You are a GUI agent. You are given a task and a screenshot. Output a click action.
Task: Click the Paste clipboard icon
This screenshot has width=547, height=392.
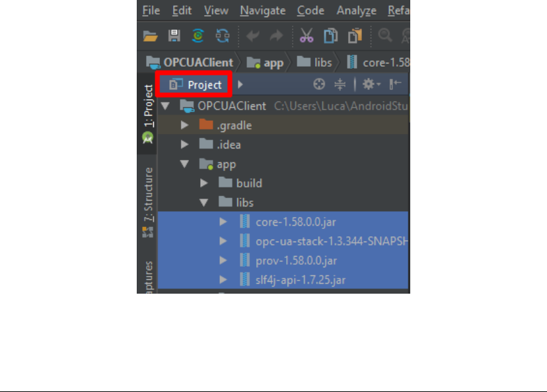pyautogui.click(x=355, y=36)
